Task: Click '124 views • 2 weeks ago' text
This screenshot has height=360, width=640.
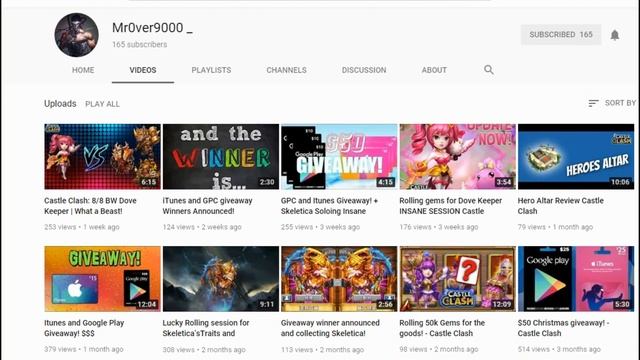Action: point(202,227)
